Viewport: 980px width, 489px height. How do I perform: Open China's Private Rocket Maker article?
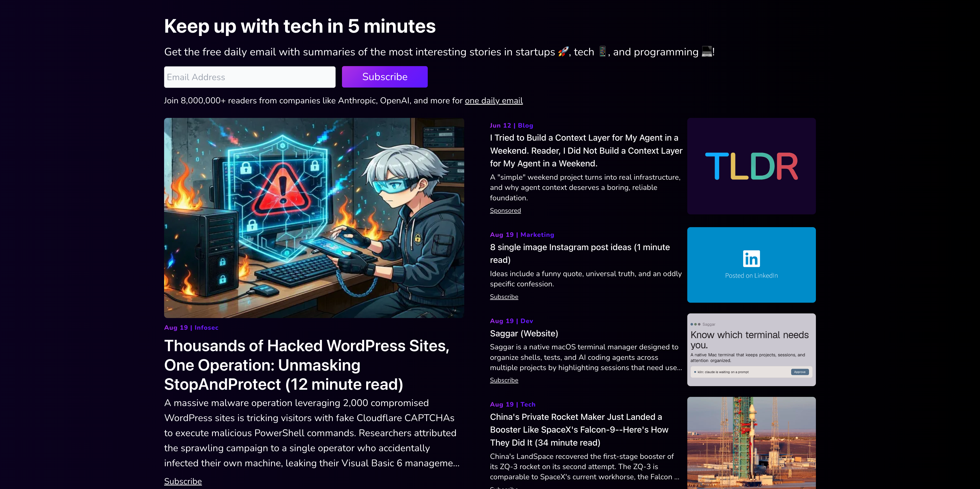579,430
